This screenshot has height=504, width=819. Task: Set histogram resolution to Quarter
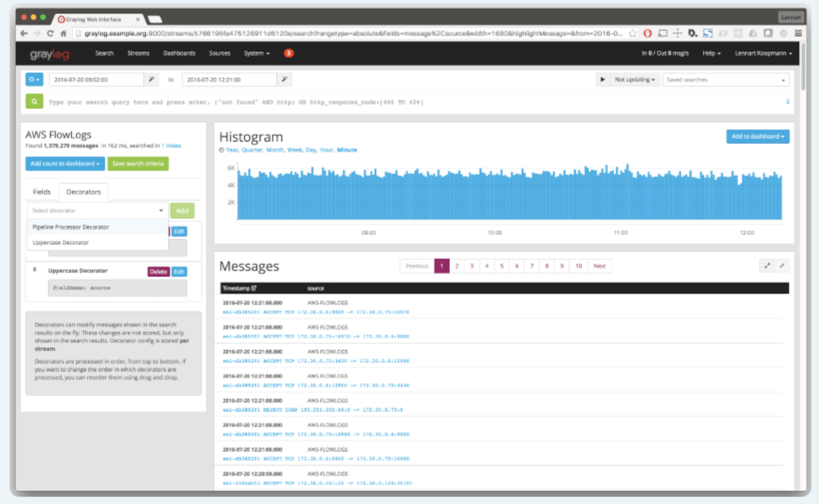pyautogui.click(x=252, y=150)
